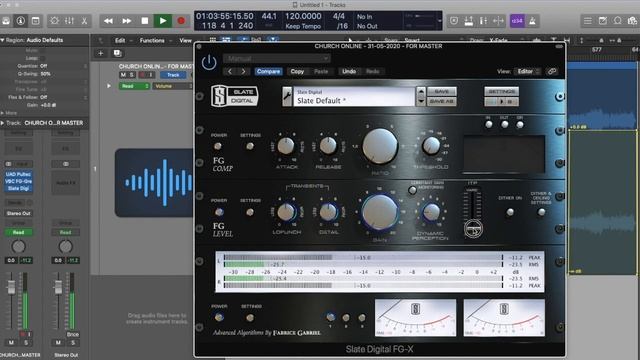Open the Note Pads icon
The height and width of the screenshot is (360, 640).
[x=602, y=21]
